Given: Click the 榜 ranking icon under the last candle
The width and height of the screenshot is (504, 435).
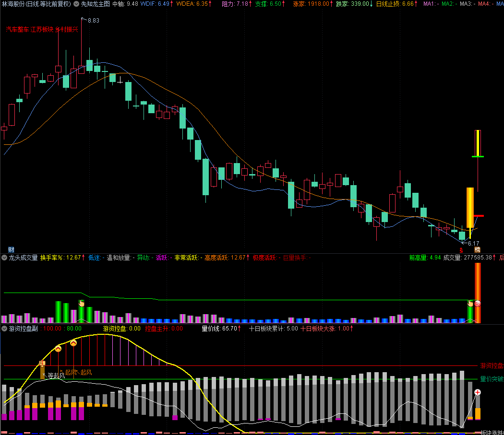Looking at the screenshot, I should [x=477, y=249].
